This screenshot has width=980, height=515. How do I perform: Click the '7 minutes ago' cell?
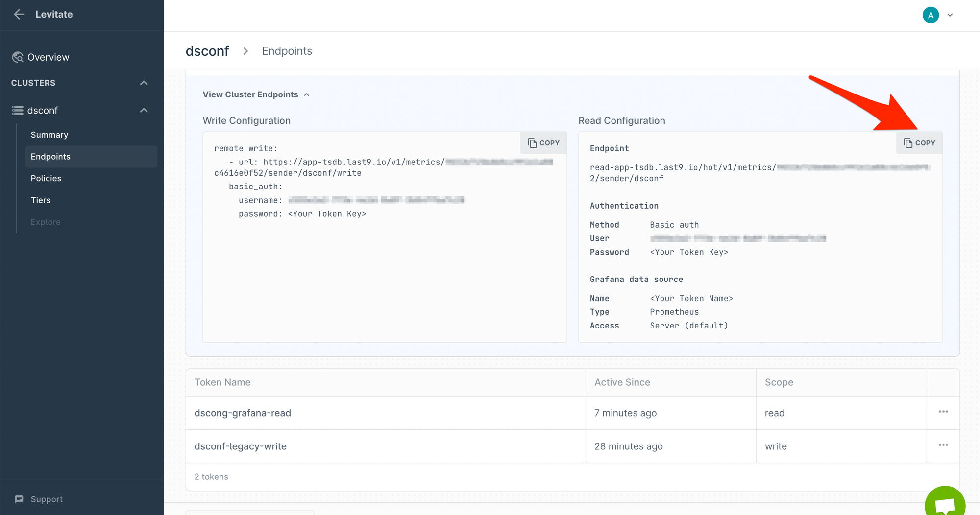(x=626, y=413)
